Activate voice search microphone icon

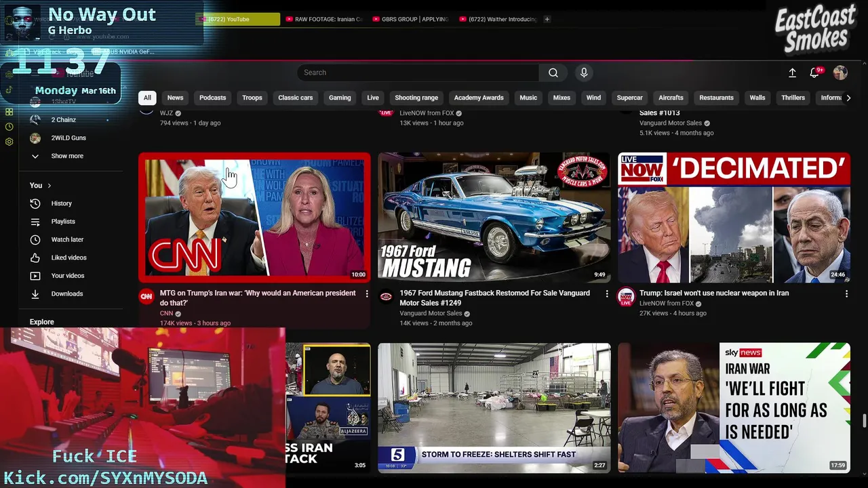click(x=584, y=73)
